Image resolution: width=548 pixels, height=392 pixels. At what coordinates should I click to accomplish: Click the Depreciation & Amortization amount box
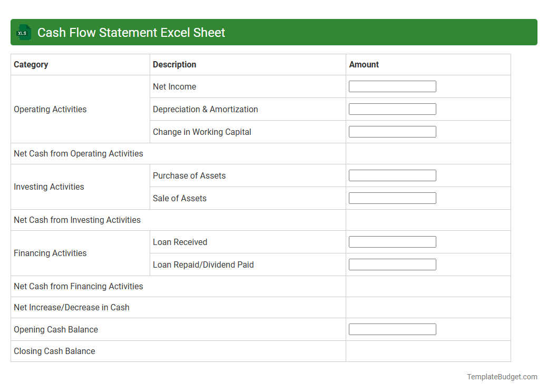(x=392, y=109)
